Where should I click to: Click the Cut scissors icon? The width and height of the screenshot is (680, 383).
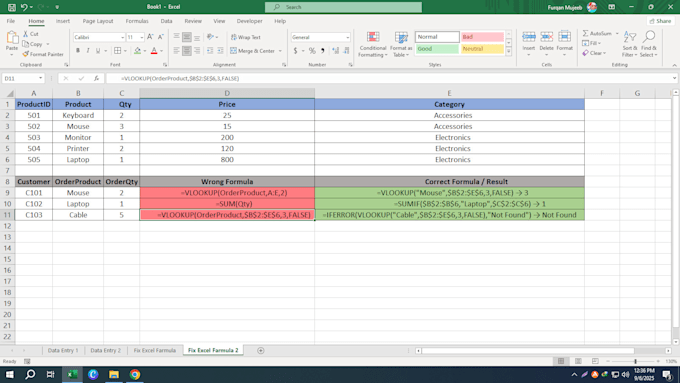26,33
